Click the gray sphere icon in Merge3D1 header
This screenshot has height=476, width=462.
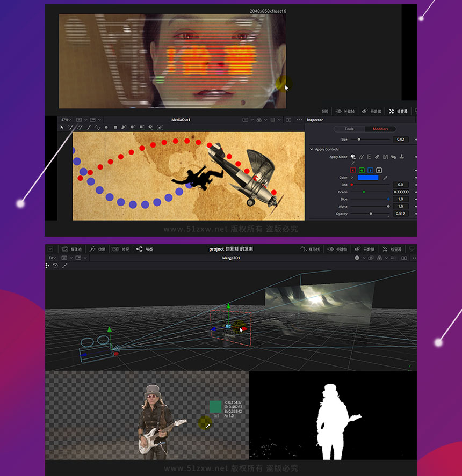pos(357,258)
